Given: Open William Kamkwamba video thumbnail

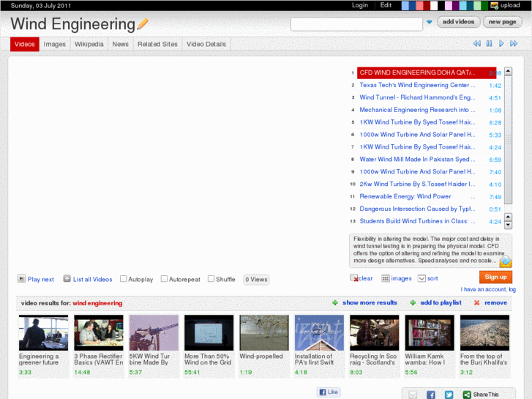Looking at the screenshot, I should pyautogui.click(x=430, y=332).
